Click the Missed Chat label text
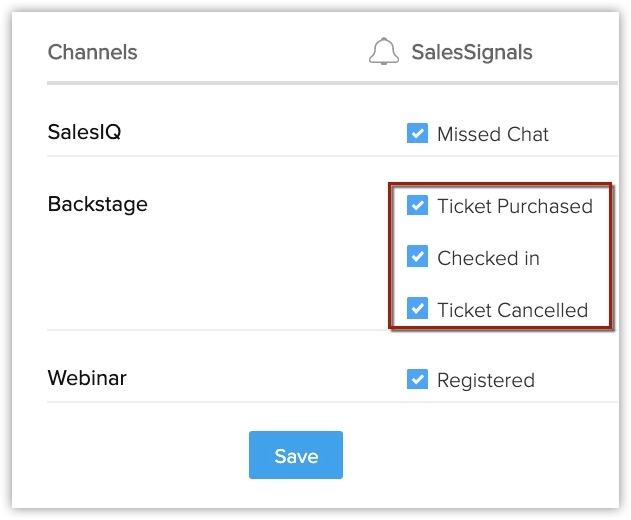This screenshot has height=520, width=631. pos(493,134)
